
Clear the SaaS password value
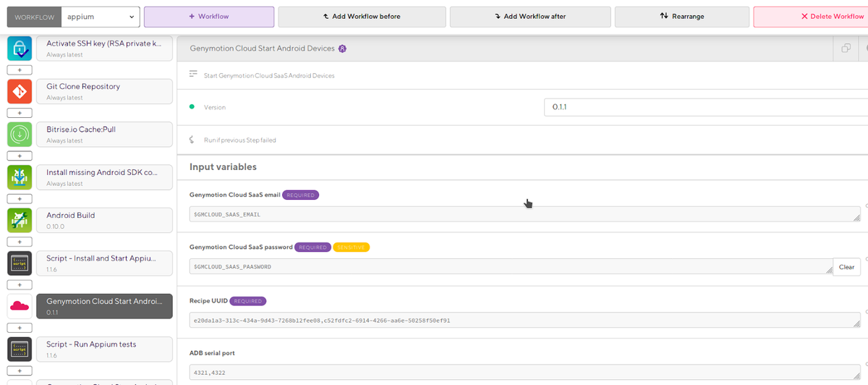846,267
